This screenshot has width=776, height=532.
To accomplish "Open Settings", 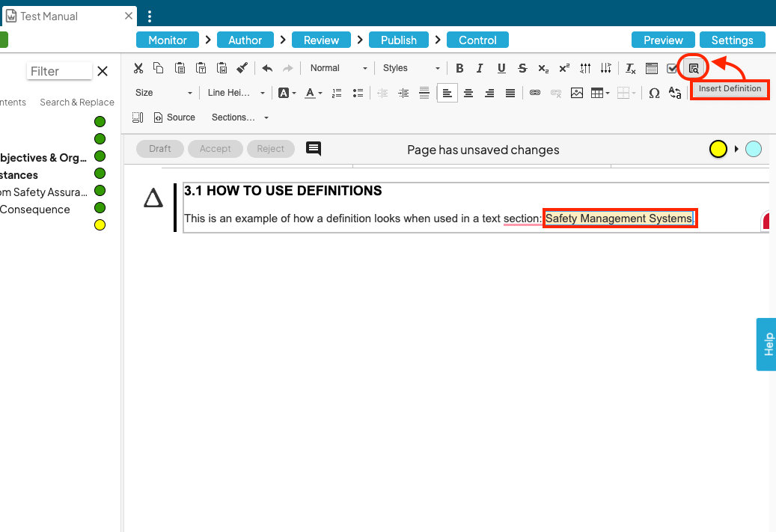I will coord(732,40).
